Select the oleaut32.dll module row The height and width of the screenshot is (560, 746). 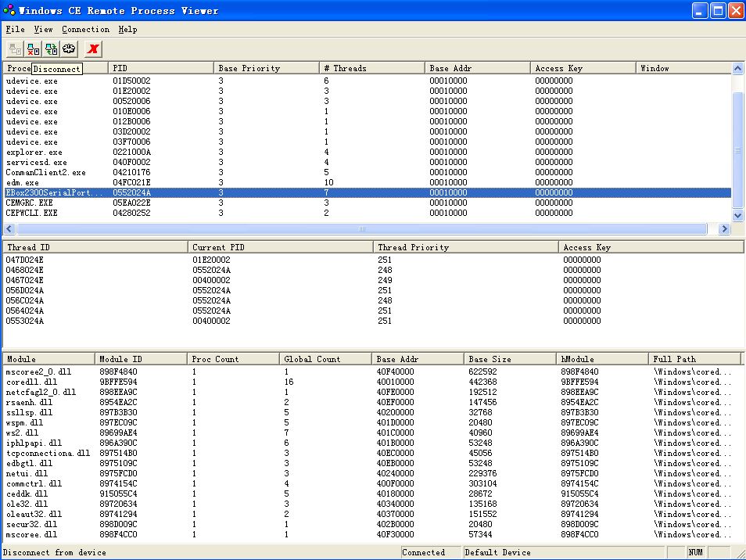[373, 514]
